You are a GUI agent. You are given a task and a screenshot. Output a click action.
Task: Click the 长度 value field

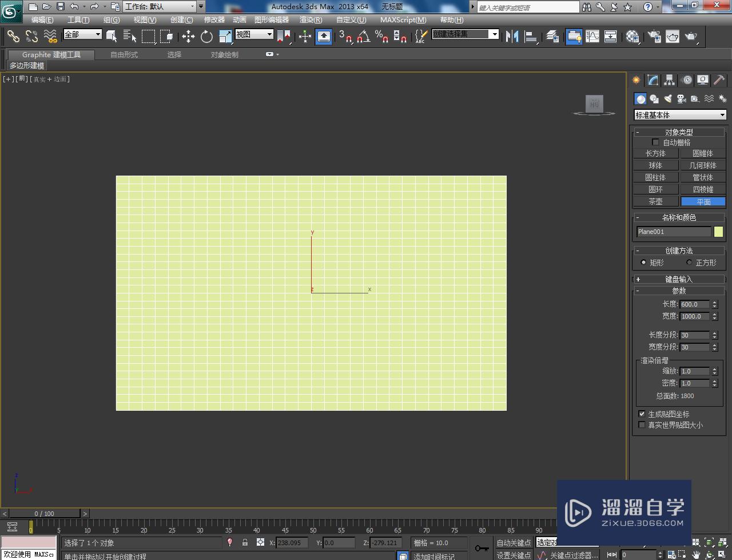695,304
